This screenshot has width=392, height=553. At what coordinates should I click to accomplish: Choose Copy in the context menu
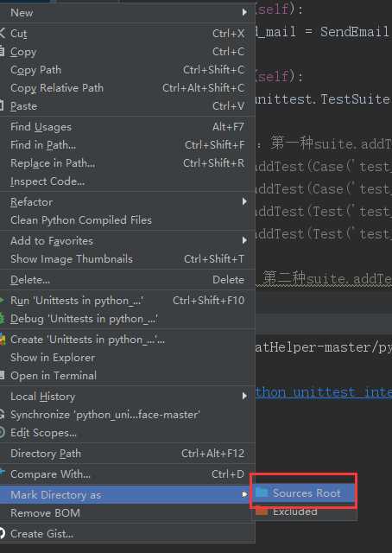click(x=127, y=52)
